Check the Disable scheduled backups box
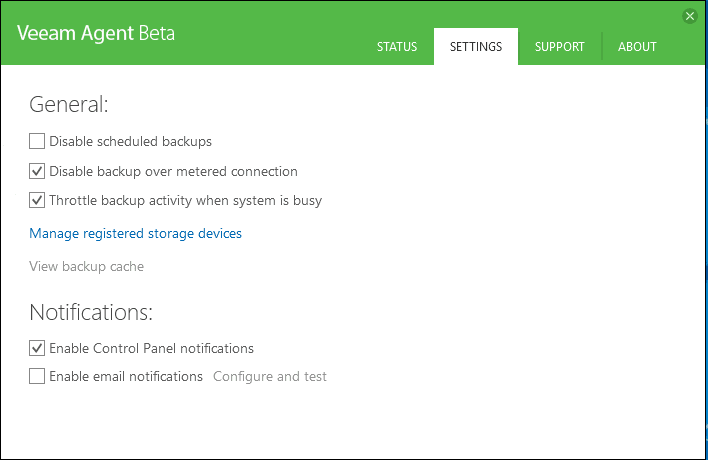 pos(37,142)
